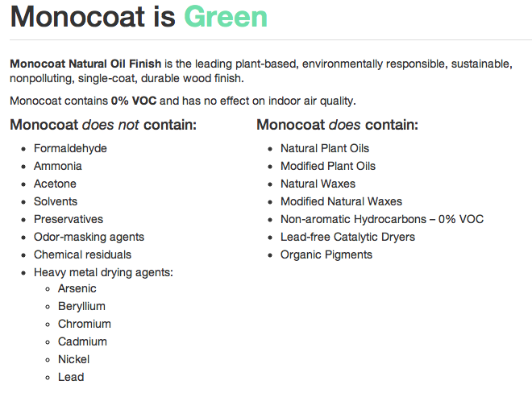532x393 pixels.
Task: Click the "Acetone" bullet entry
Action: point(56,184)
